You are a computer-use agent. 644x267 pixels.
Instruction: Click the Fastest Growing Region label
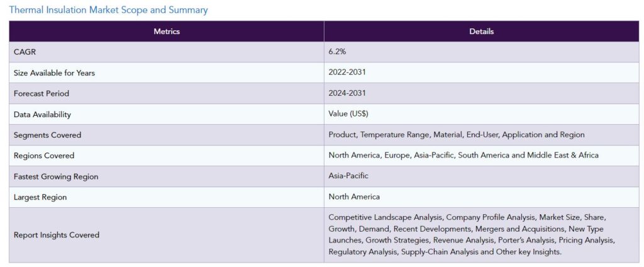point(56,176)
